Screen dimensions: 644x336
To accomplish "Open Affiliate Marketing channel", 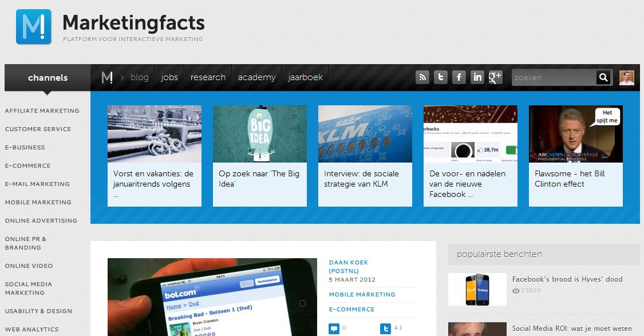I will coord(42,111).
